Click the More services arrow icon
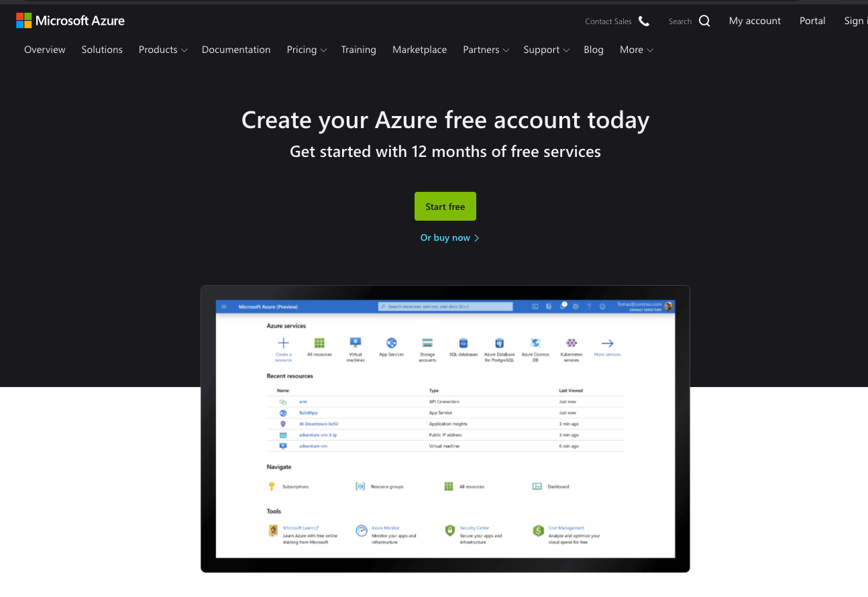The height and width of the screenshot is (597, 868). (x=607, y=343)
